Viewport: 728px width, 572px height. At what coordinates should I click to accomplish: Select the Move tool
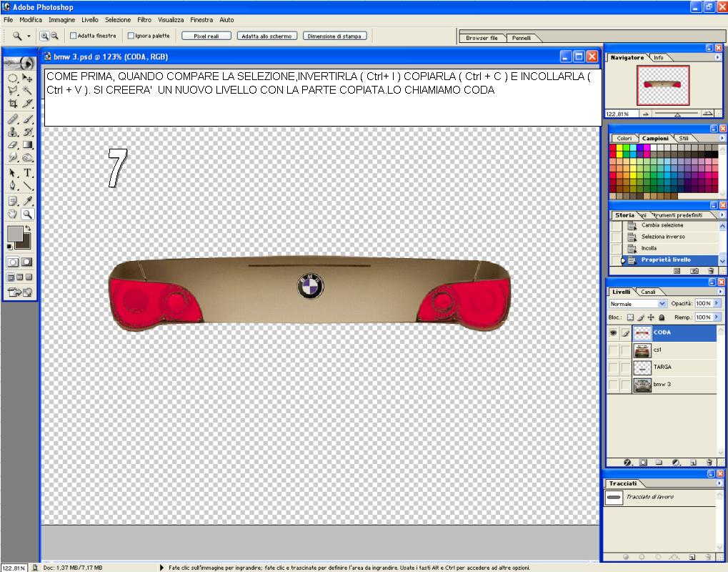(x=27, y=78)
